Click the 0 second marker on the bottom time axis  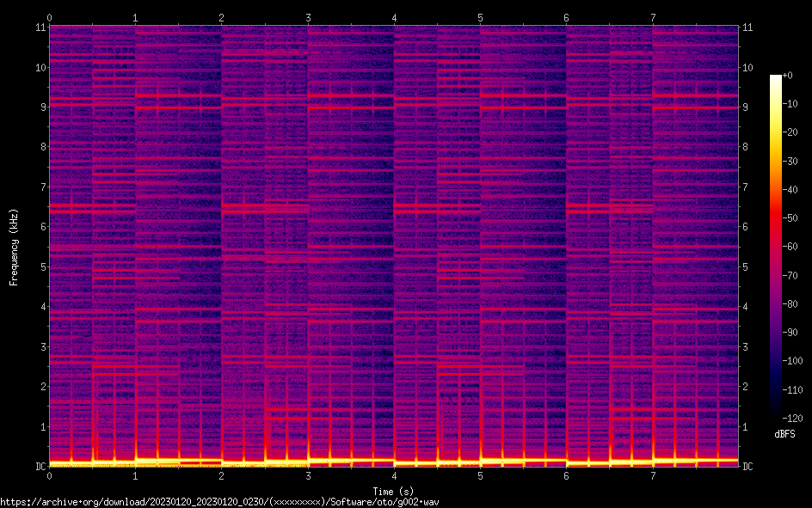pos(49,475)
